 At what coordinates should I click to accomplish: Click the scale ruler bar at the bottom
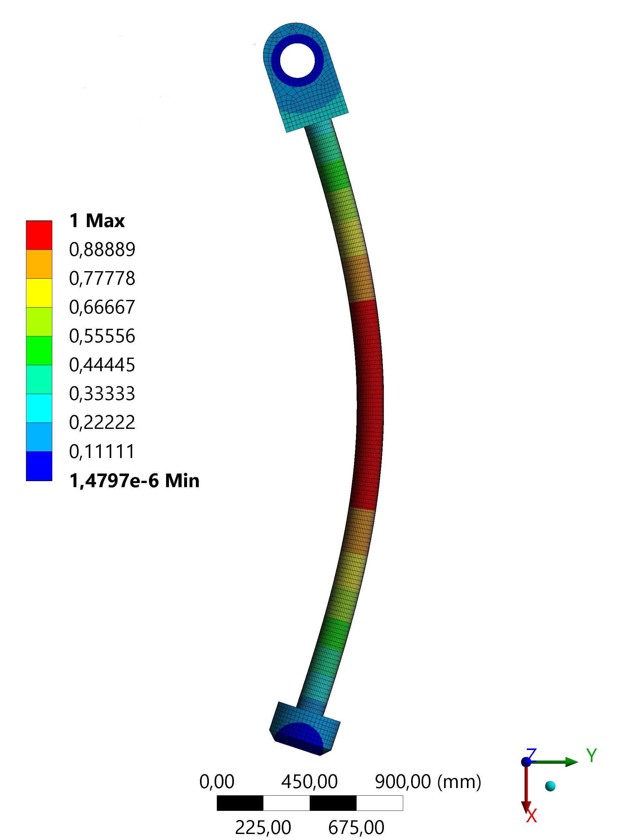(310, 803)
